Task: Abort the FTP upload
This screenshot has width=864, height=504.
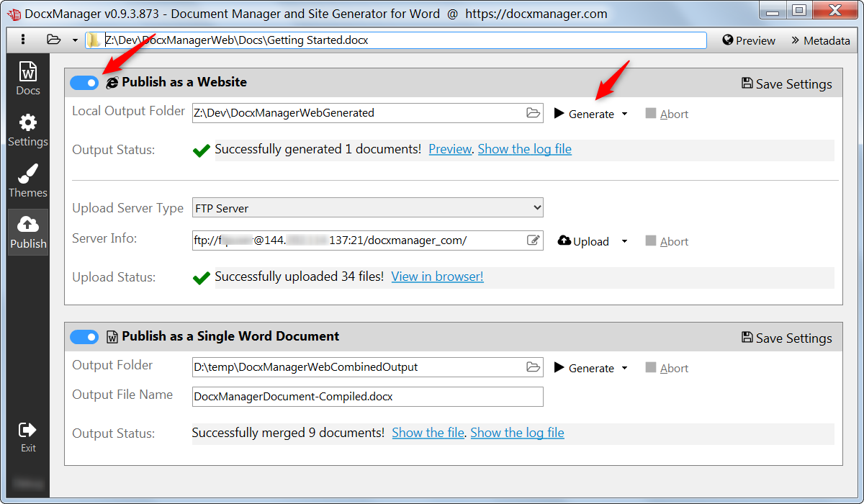Action: 667,241
